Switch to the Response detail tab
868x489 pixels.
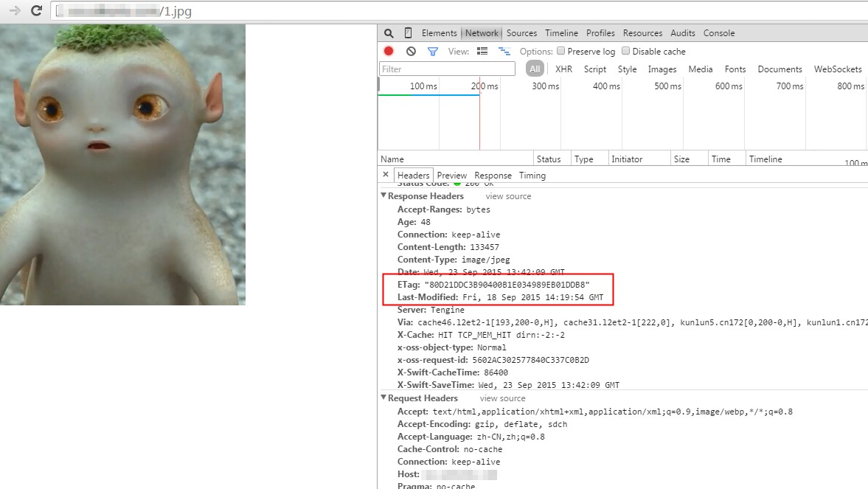coord(493,175)
